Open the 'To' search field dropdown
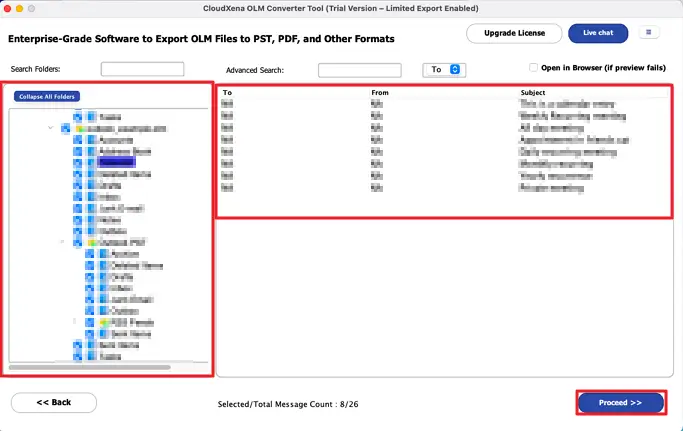 445,70
